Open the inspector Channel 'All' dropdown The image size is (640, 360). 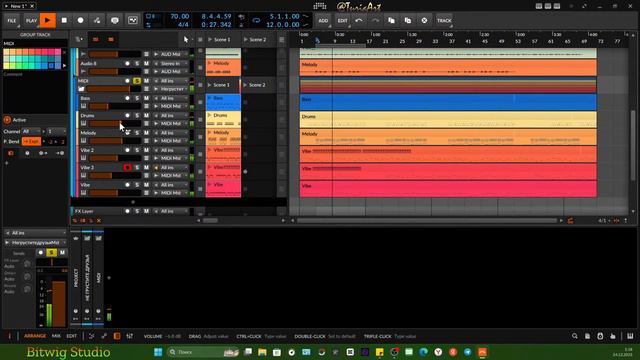[x=31, y=131]
